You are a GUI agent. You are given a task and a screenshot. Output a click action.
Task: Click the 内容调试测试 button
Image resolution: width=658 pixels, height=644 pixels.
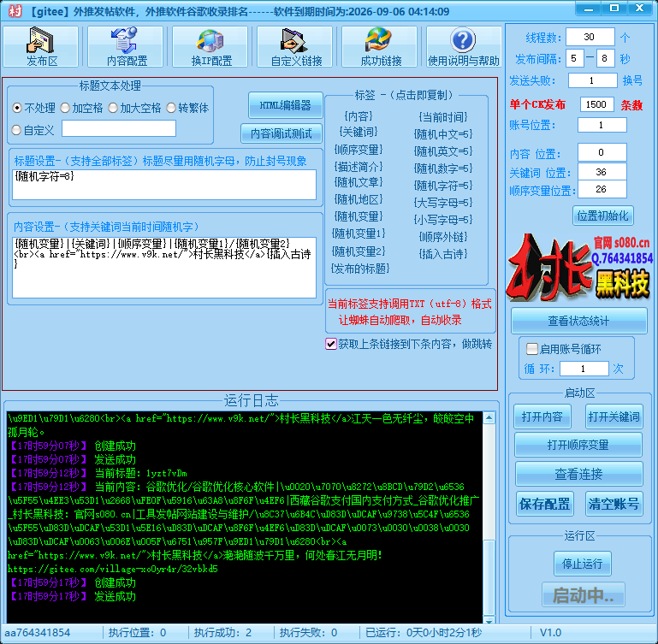(282, 133)
